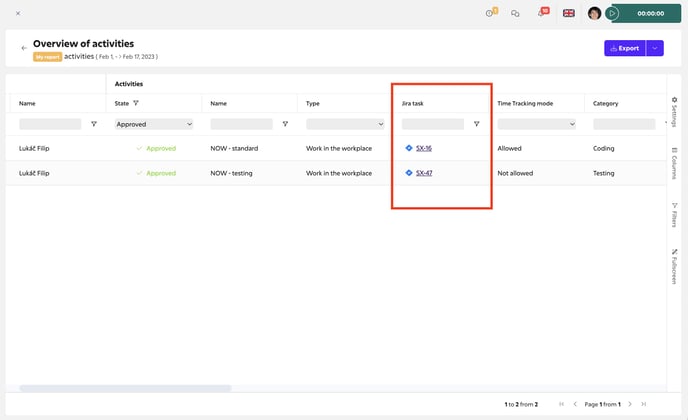The width and height of the screenshot is (688, 420).
Task: Click the Jira task filter input
Action: [x=433, y=124]
